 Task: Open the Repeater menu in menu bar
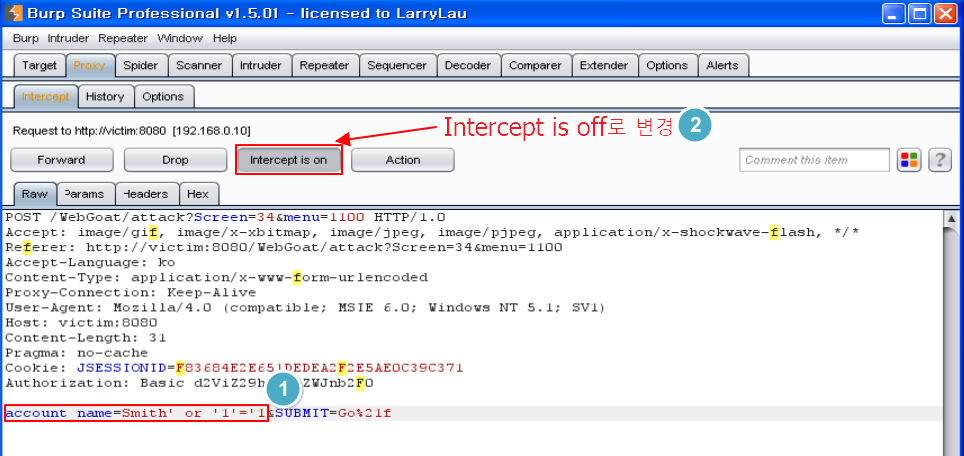[123, 38]
